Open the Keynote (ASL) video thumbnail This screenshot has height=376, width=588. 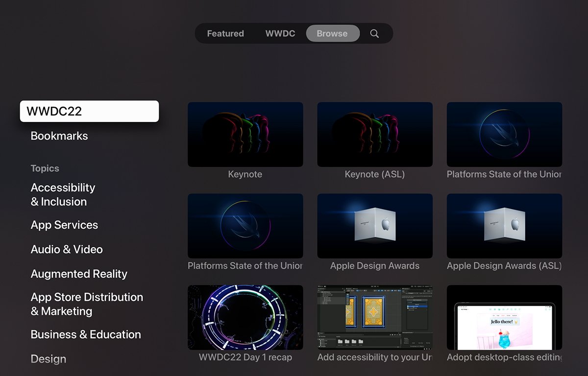pos(375,135)
